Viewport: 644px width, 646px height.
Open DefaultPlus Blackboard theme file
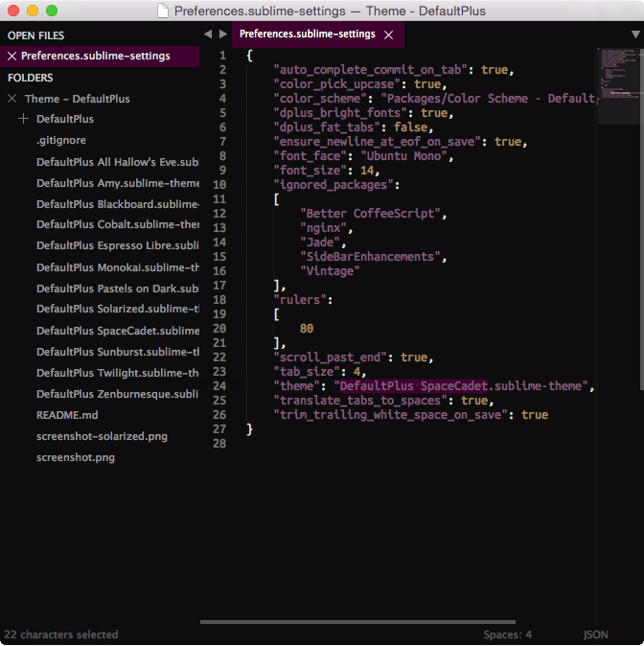click(x=118, y=204)
